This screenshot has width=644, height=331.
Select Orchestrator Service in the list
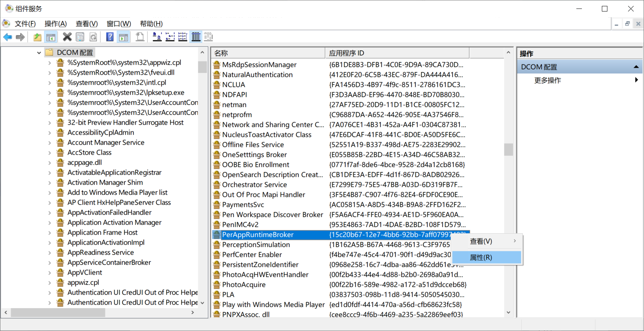pyautogui.click(x=254, y=185)
